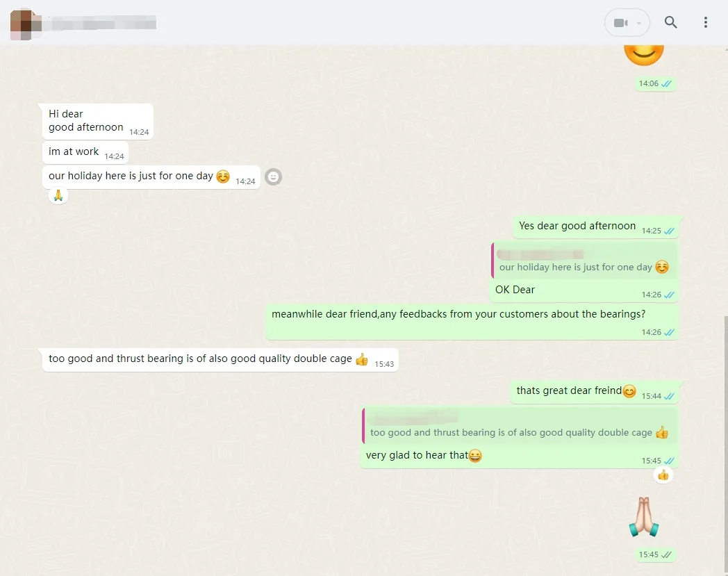Click the received 'too good and thrust bearing' message
The image size is (728, 576).
point(200,359)
